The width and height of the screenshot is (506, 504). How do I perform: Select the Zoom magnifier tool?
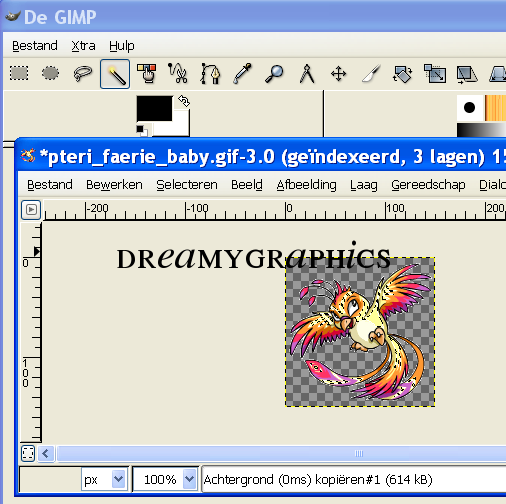274,73
